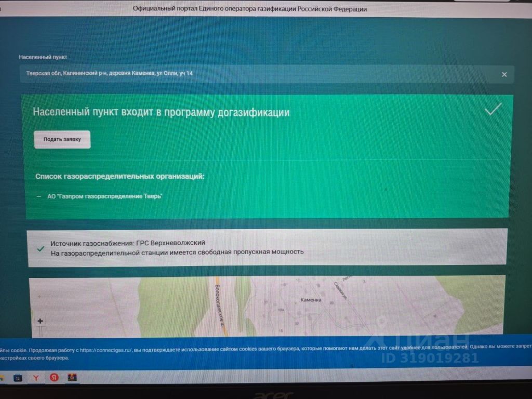Click the 'АО Газпром газораспределение Тверь' entry
The height and width of the screenshot is (399, 532).
[x=104, y=196]
